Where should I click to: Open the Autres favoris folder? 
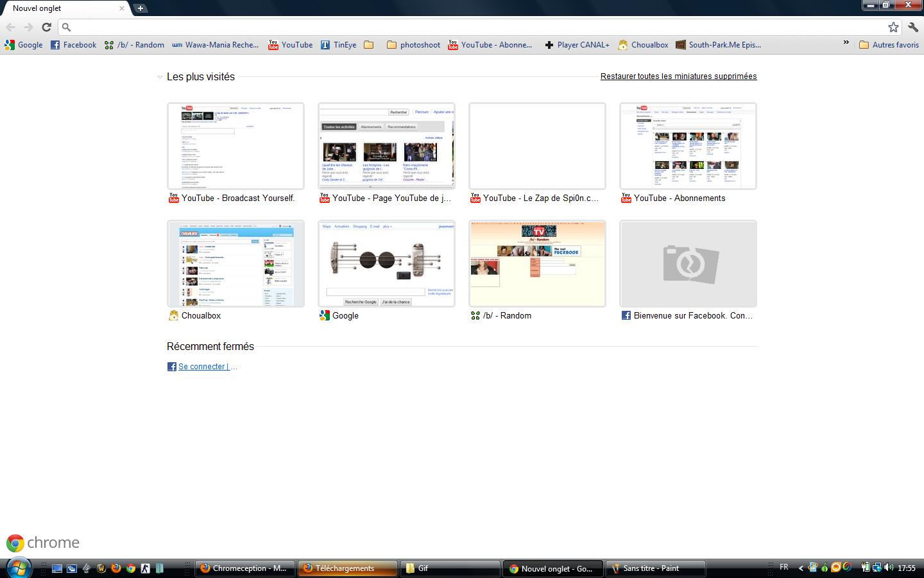click(x=889, y=45)
